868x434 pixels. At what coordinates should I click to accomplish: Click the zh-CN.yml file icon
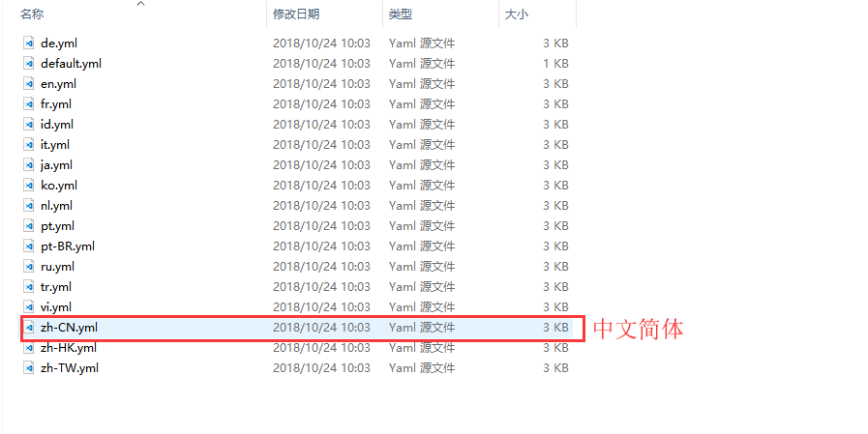[29, 328]
